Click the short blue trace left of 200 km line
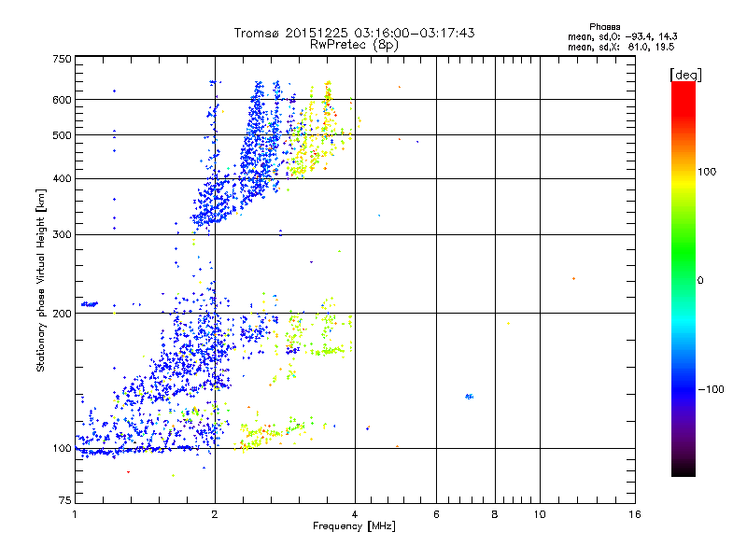The width and height of the screenshot is (747, 560). coord(90,304)
